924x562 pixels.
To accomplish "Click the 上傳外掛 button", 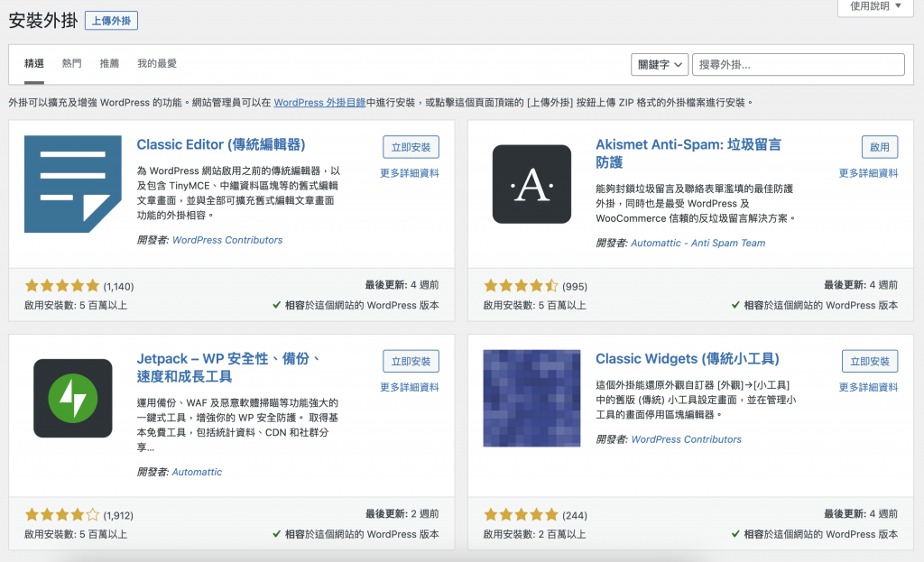I will click(111, 21).
